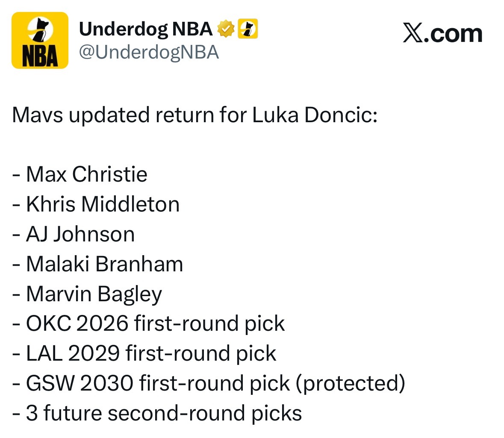Open the Underdog NBA profile avatar
504x438 pixels.
click(40, 40)
